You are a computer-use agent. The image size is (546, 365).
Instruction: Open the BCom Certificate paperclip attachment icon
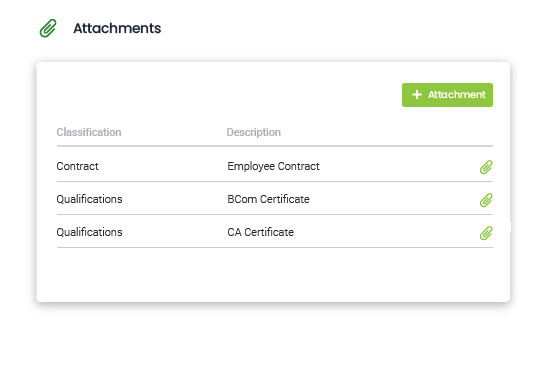[486, 200]
